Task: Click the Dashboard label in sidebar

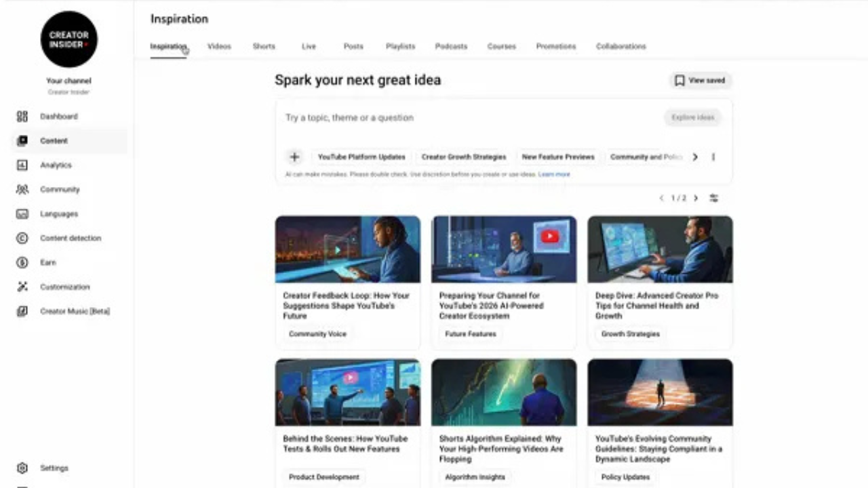Action: point(59,117)
